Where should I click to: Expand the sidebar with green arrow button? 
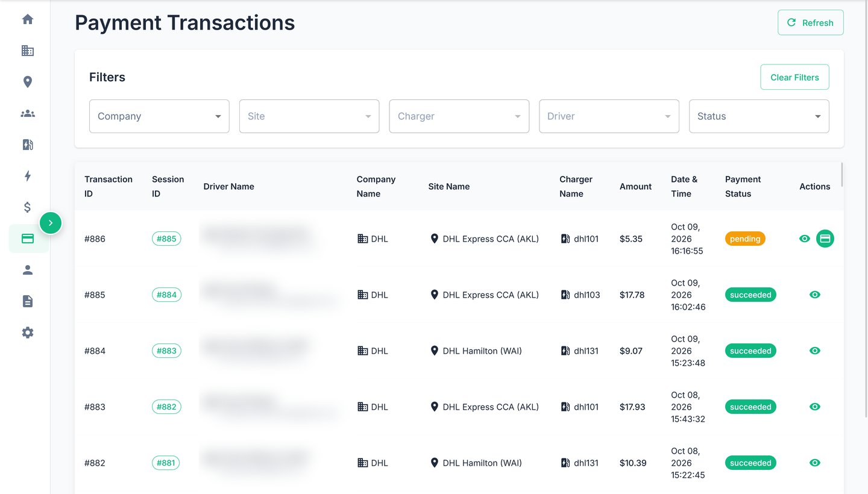pos(51,223)
